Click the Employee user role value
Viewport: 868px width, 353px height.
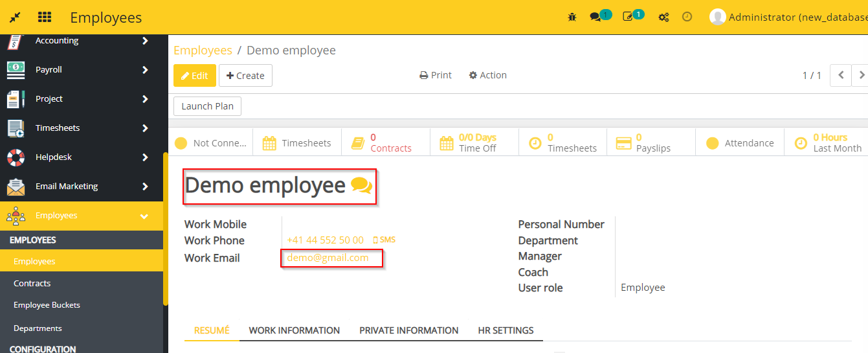[643, 288]
